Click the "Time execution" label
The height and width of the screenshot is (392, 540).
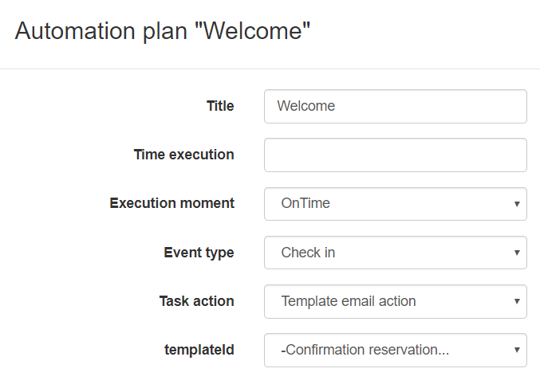click(184, 155)
